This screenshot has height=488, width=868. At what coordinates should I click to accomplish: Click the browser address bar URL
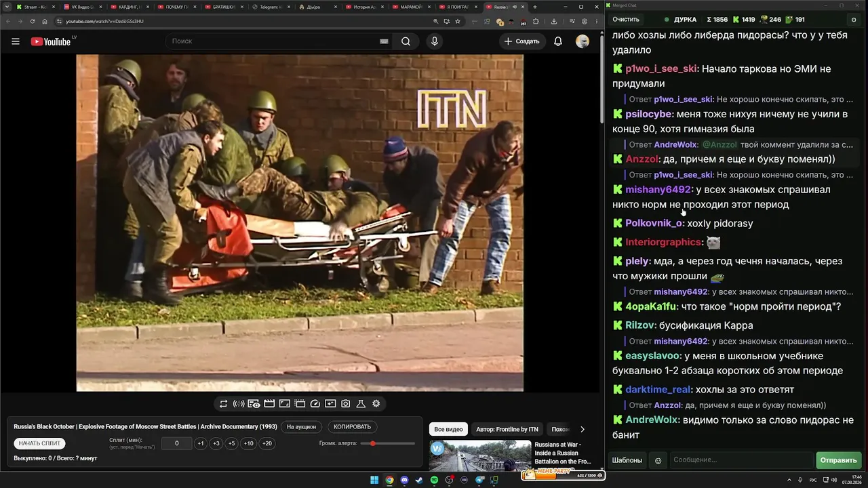click(104, 21)
